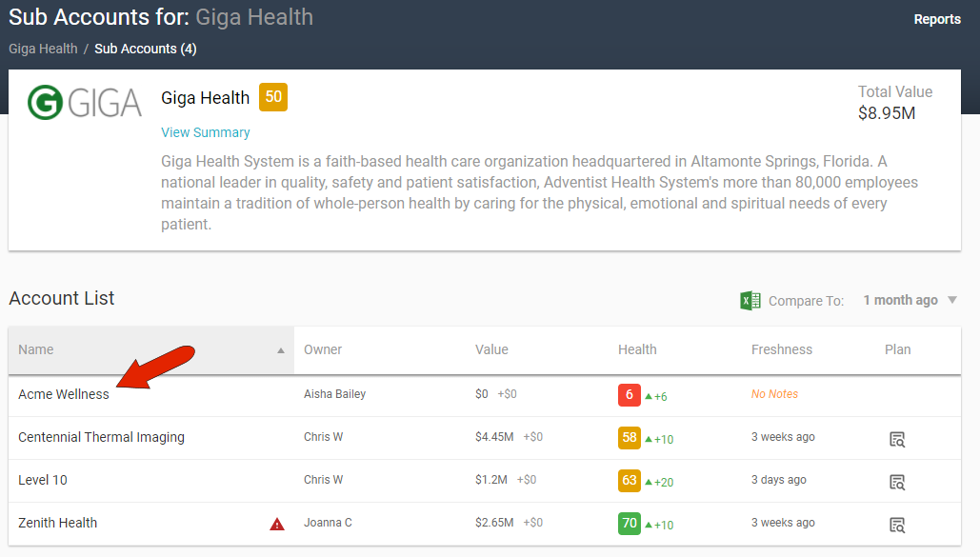Click the Giga Health score badge 50
Image resolution: width=980 pixels, height=557 pixels.
273,97
